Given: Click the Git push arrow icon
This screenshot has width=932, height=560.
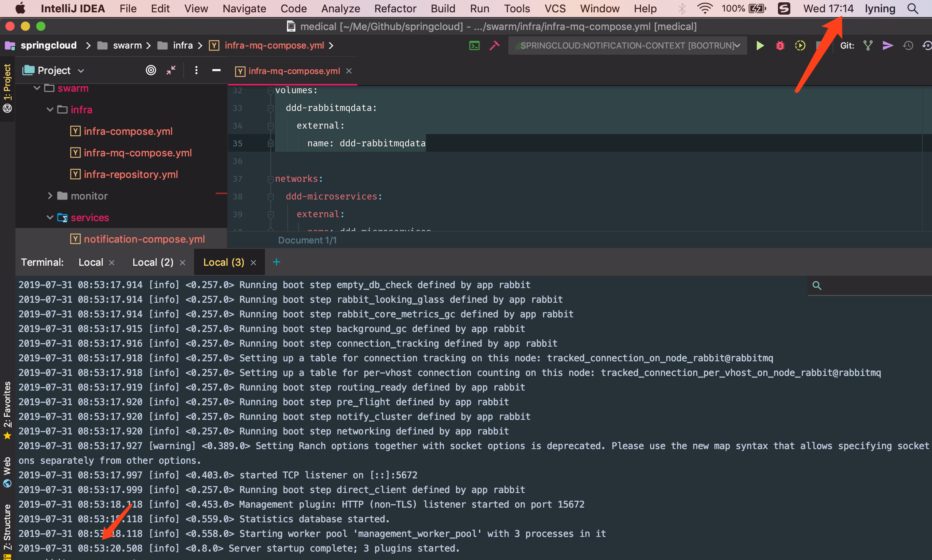Looking at the screenshot, I should click(x=888, y=46).
